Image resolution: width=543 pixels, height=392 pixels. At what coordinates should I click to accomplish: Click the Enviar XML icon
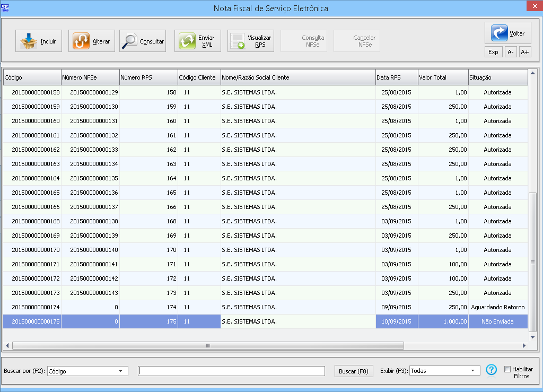(x=197, y=41)
